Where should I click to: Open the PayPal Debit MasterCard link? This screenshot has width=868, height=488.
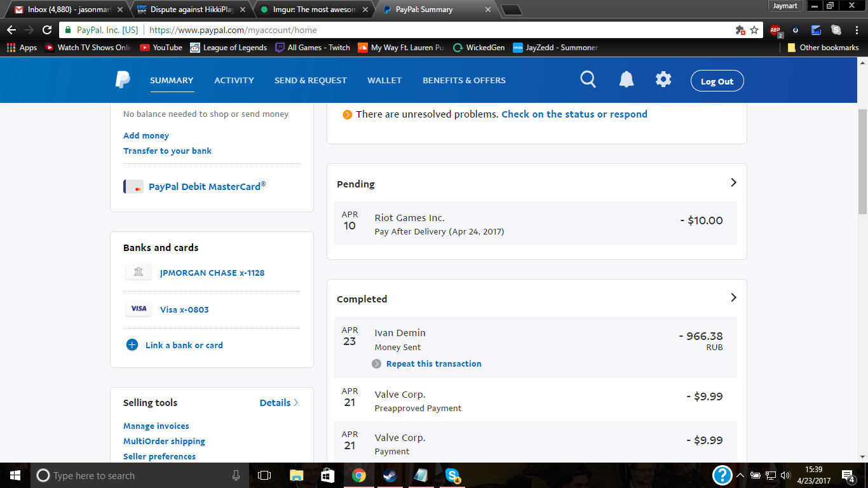coord(207,186)
